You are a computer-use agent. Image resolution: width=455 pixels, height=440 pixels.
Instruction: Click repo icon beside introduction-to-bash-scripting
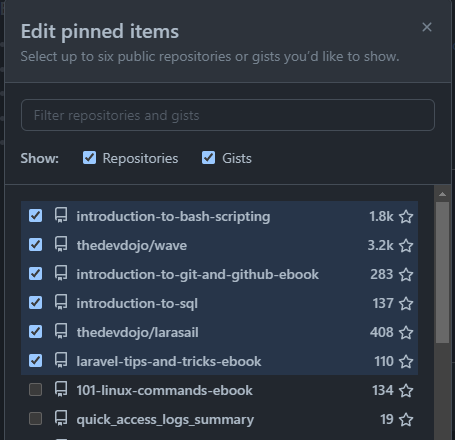(x=61, y=215)
